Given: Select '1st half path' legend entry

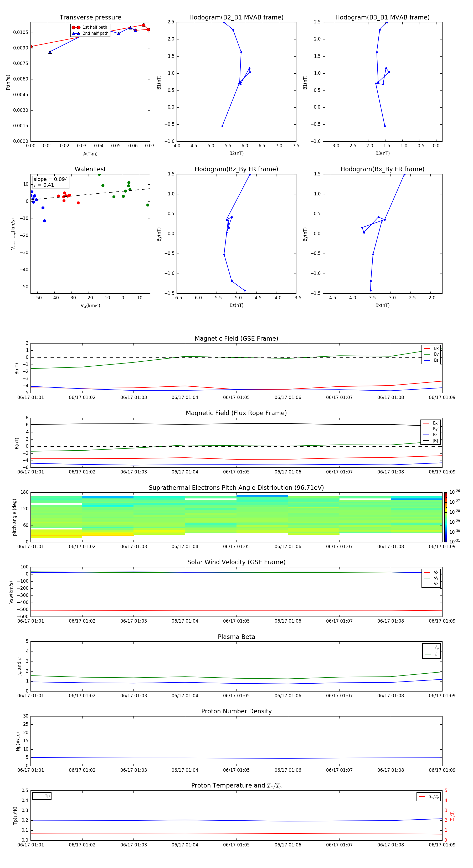Looking at the screenshot, I should [90, 27].
